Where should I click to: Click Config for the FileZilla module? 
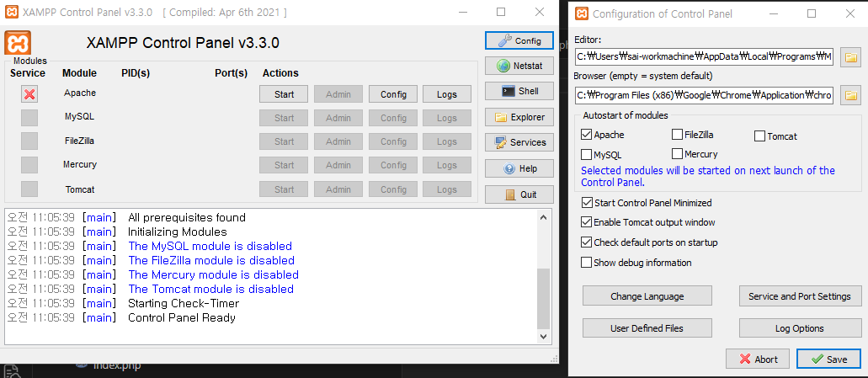394,141
